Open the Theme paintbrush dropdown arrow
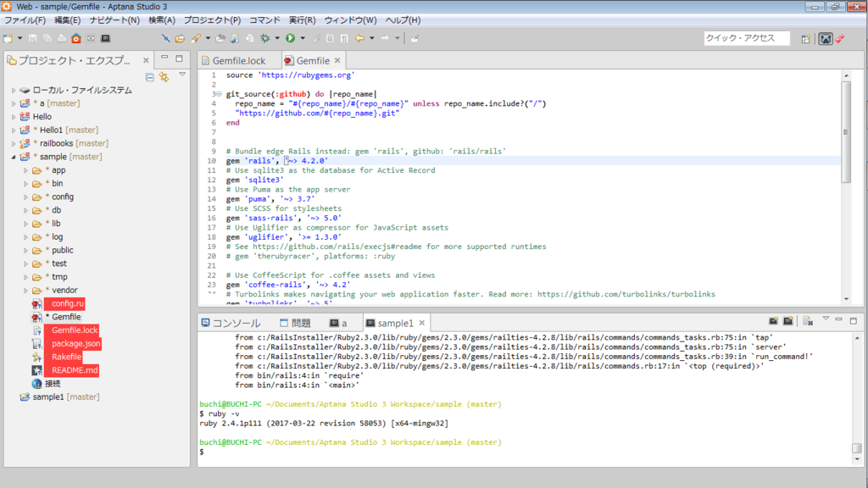The image size is (868, 488). tap(208, 38)
